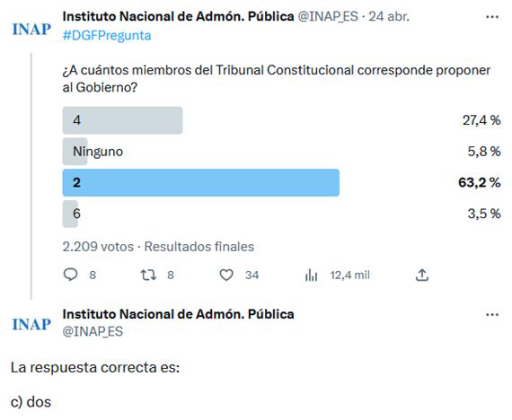
Task: Open more options on the top tweet
Action: (492, 17)
